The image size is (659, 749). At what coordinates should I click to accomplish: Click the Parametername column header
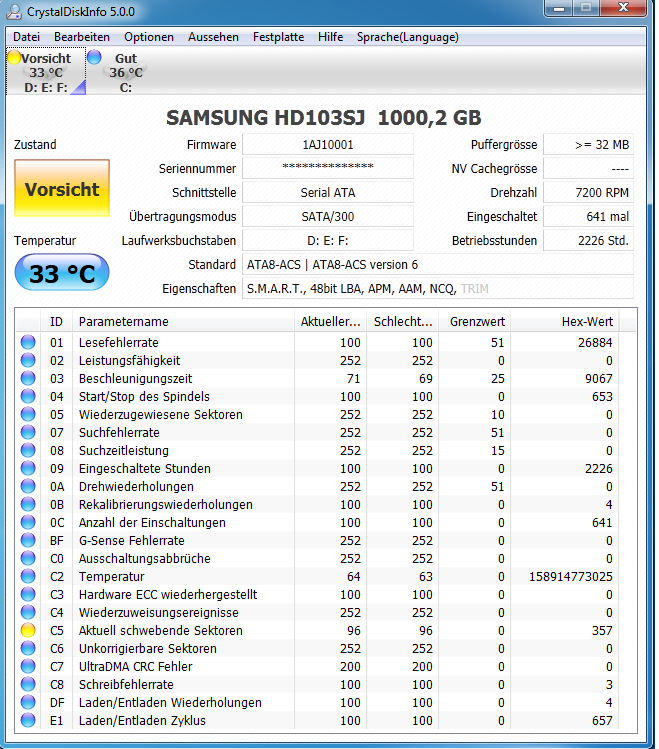coord(183,321)
